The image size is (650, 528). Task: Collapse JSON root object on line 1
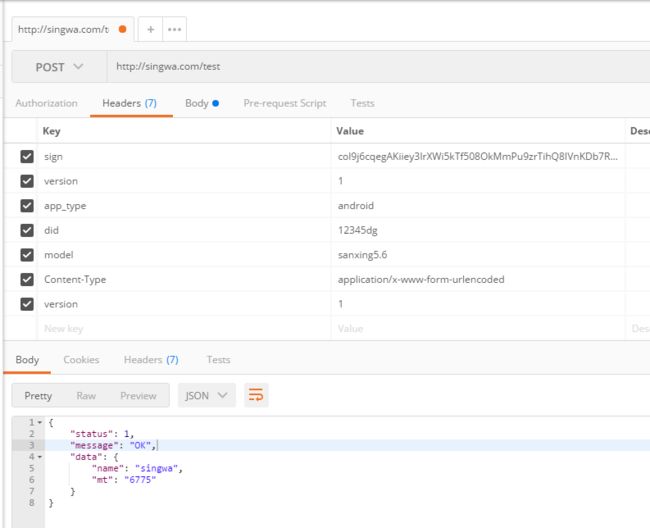[x=40, y=422]
